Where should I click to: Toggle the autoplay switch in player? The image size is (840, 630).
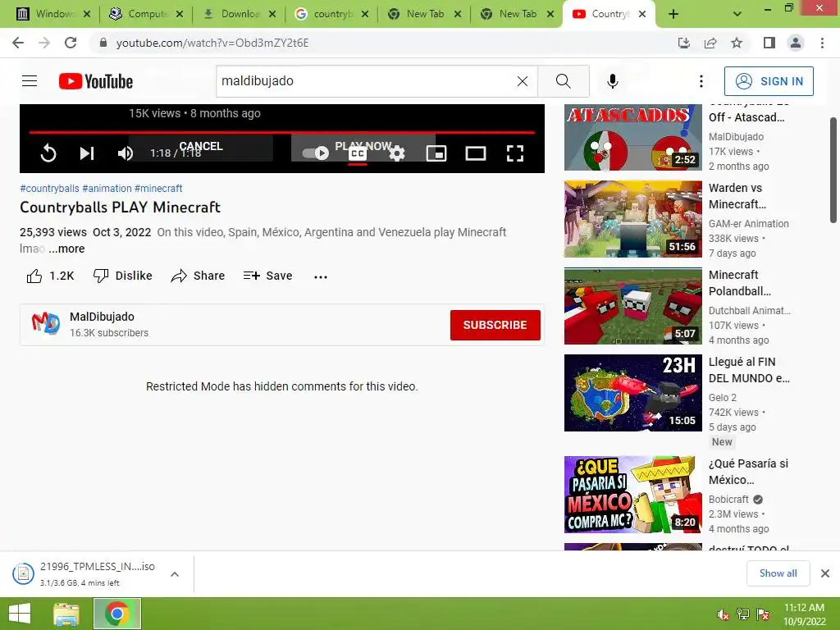[x=316, y=153]
